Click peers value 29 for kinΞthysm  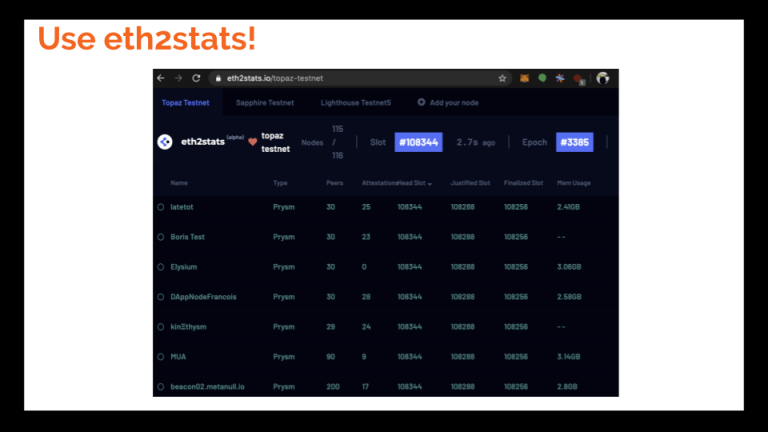tap(331, 327)
